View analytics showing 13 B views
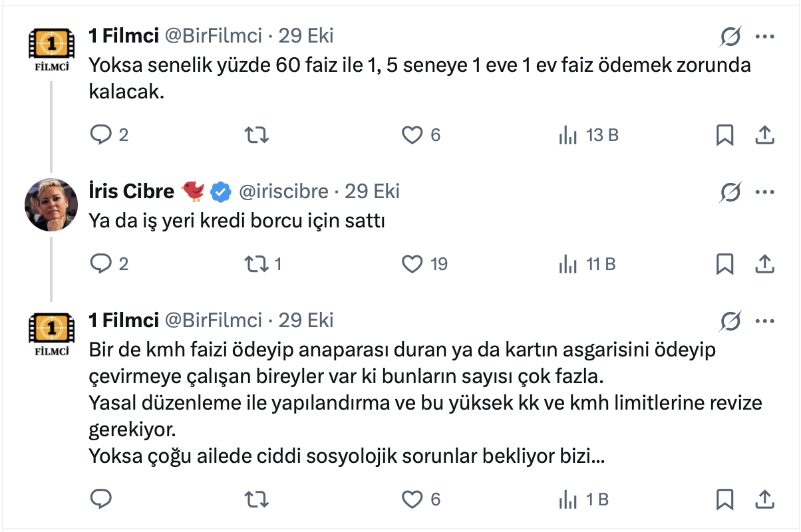This screenshot has width=801, height=532. (567, 136)
